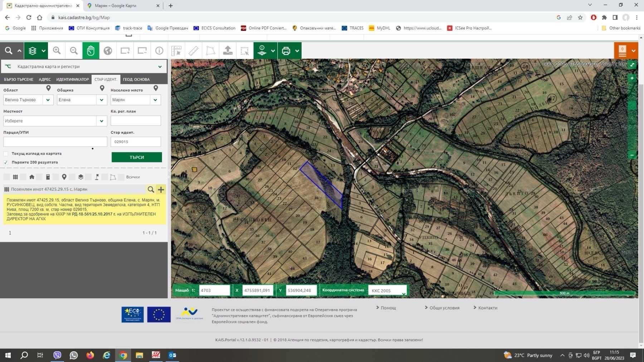This screenshot has width=644, height=362.
Task: Open the coordinate system KKC 2005 dropdown
Action: tap(388, 290)
